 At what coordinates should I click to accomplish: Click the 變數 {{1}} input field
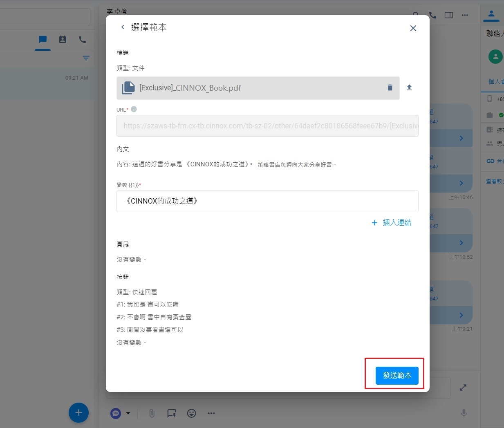[x=267, y=201]
